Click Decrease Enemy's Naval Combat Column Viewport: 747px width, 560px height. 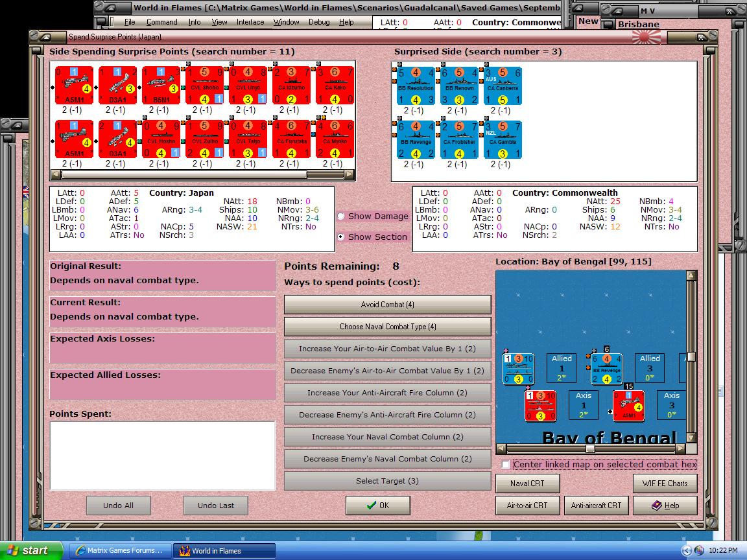(387, 459)
